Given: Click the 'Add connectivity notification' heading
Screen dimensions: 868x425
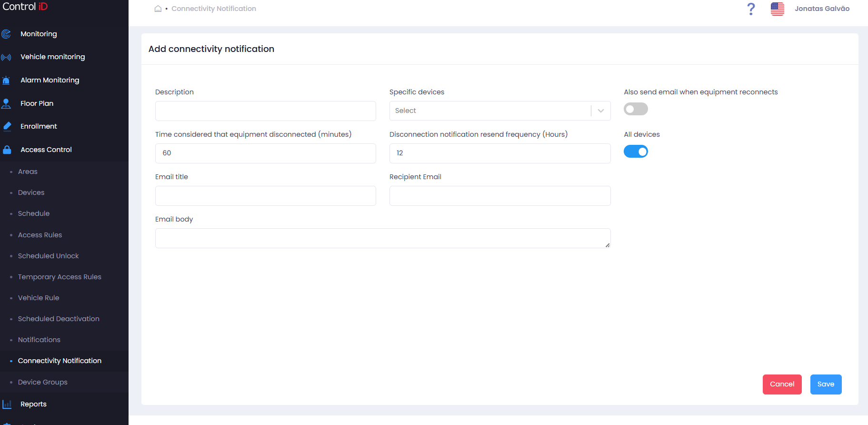Looking at the screenshot, I should 211,49.
